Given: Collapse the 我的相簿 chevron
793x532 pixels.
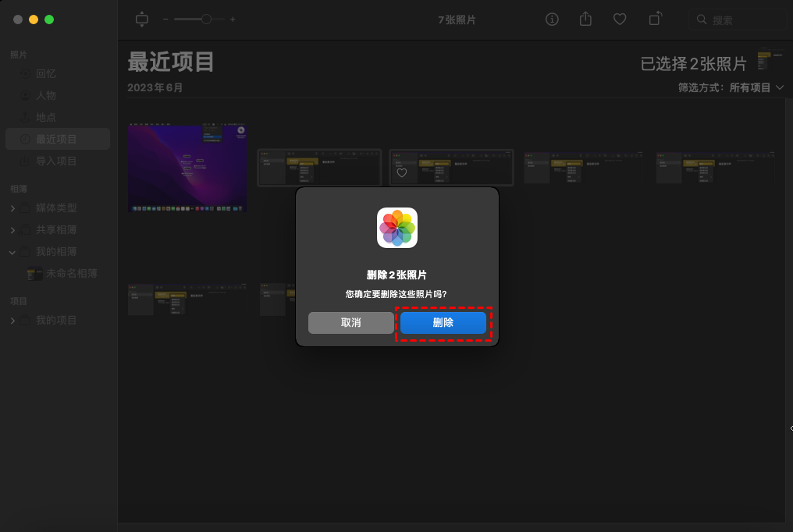Looking at the screenshot, I should click(12, 252).
